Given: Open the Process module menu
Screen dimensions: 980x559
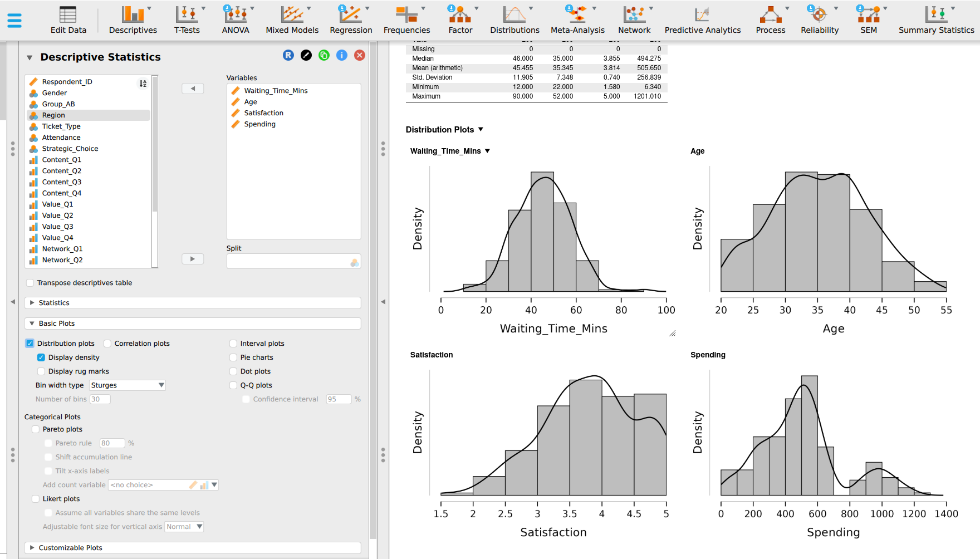Looking at the screenshot, I should point(771,21).
